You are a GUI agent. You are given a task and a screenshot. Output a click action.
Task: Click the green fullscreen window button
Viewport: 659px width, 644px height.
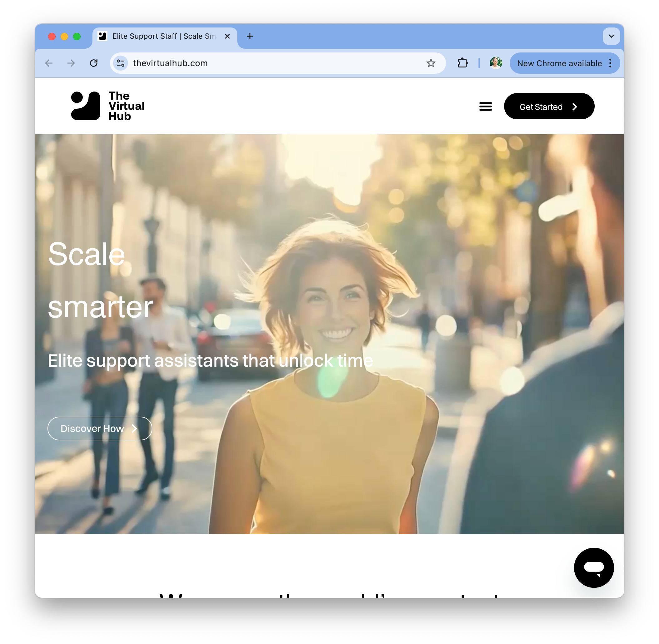pyautogui.click(x=77, y=37)
